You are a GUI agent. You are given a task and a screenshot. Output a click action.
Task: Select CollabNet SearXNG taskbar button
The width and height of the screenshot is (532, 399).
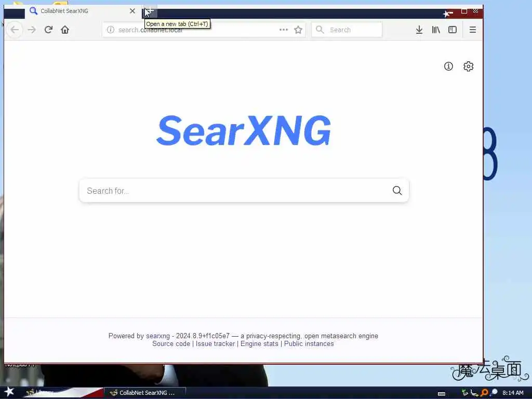145,393
